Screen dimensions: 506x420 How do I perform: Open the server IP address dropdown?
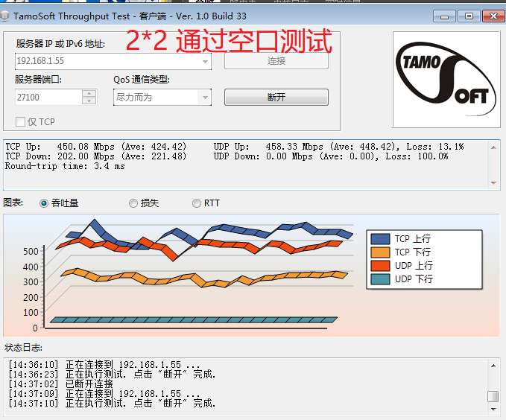[x=205, y=61]
